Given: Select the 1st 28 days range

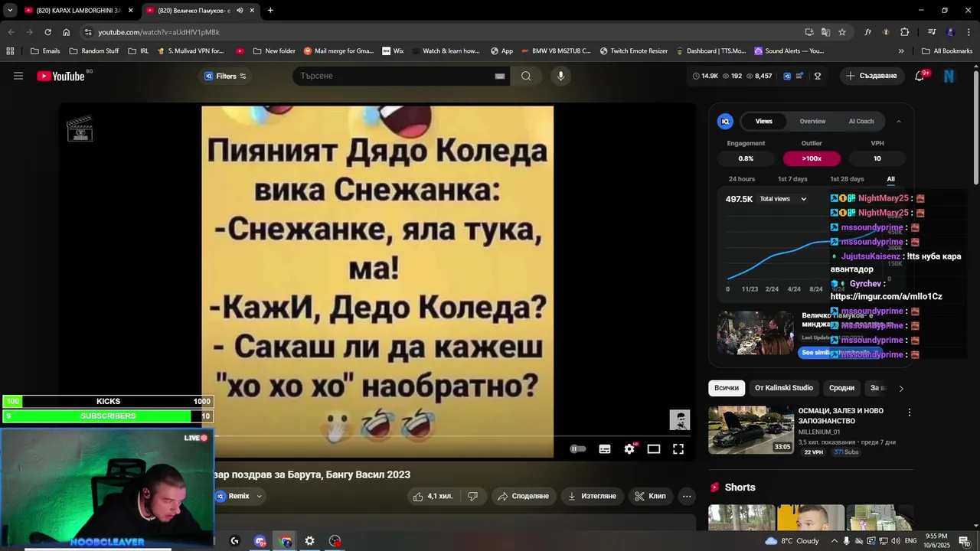Looking at the screenshot, I should (847, 179).
